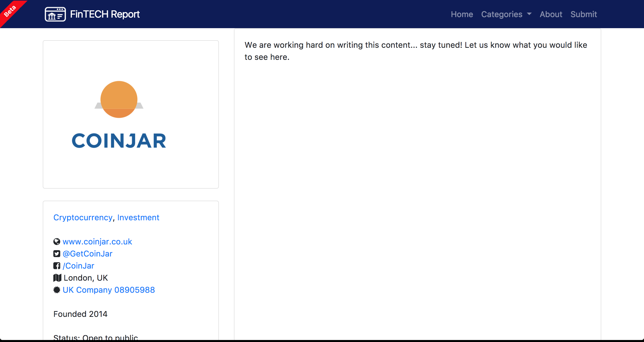Image resolution: width=644 pixels, height=342 pixels.
Task: Click the certificate badge icon beside UK Company
Action: pos(57,290)
